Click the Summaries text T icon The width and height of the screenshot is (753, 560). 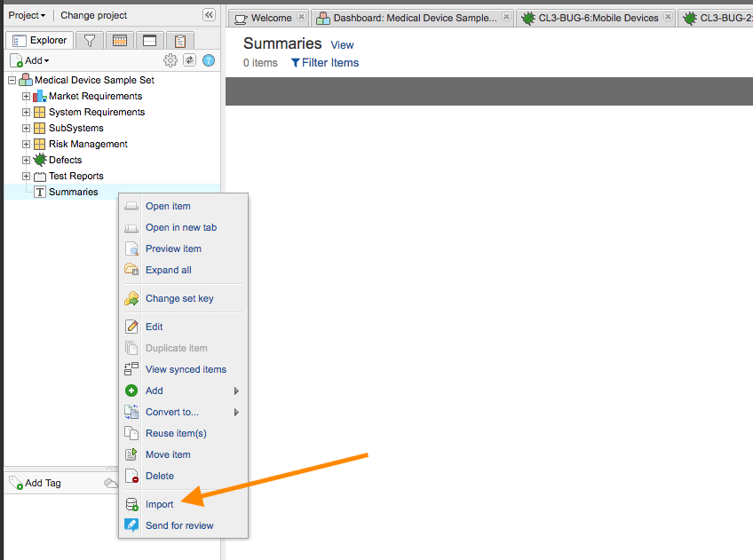coord(40,192)
